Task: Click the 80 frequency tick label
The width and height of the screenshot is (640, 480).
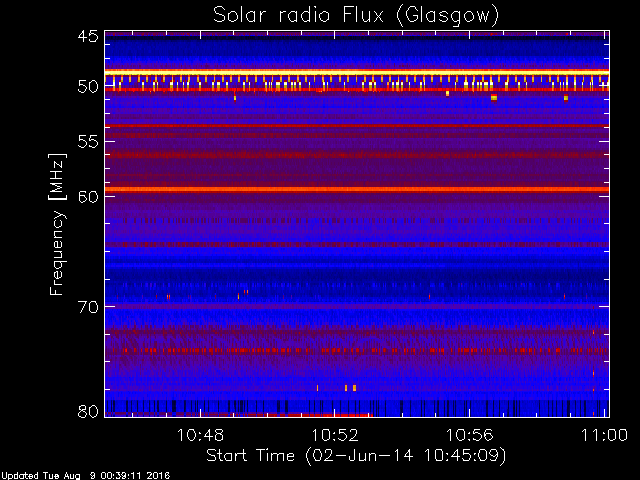Action: point(88,411)
